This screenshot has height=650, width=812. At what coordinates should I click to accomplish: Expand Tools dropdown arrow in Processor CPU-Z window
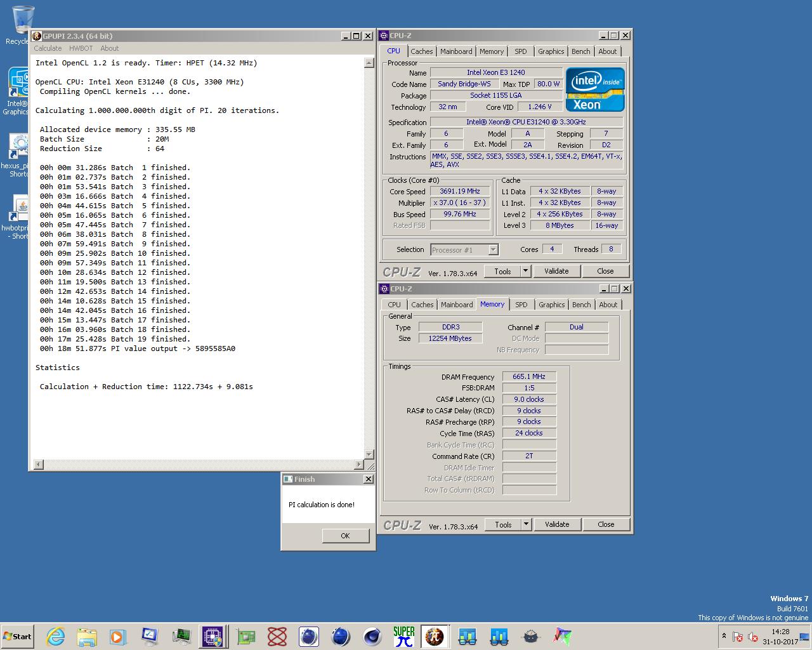tap(525, 271)
